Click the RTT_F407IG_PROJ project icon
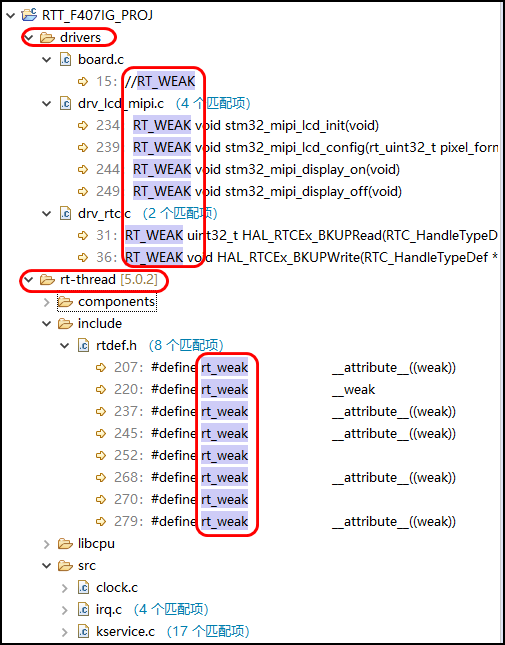Viewport: 505px width, 645px height. pos(29,15)
